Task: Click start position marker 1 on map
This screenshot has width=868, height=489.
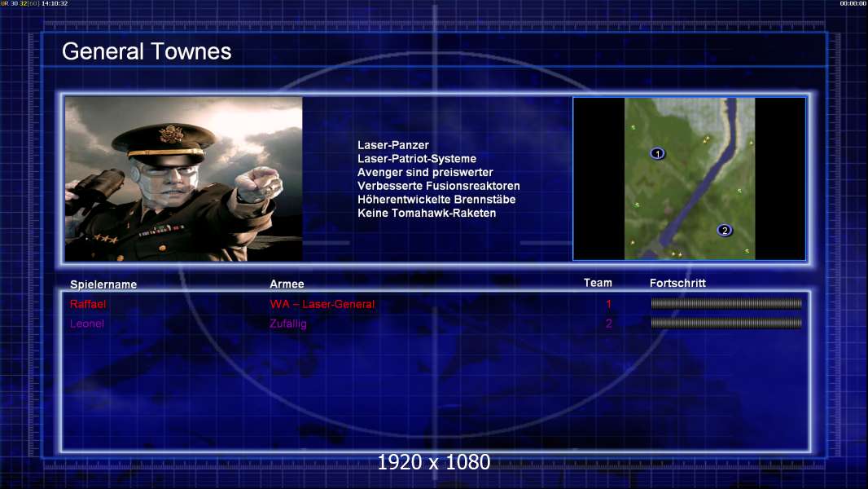Action: (x=657, y=153)
